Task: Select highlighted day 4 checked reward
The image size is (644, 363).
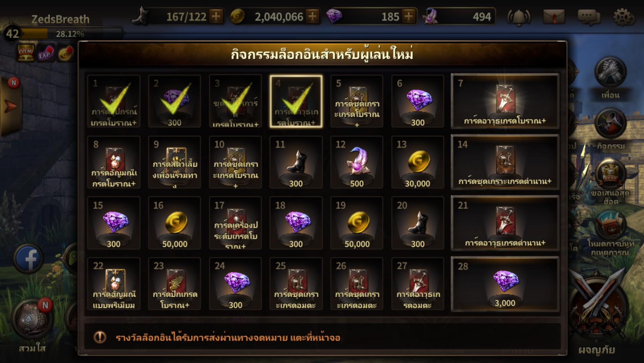Action: coord(296,101)
